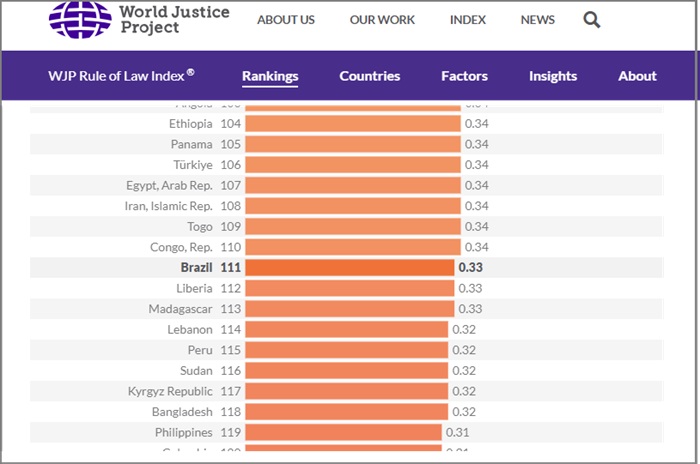The height and width of the screenshot is (464, 700).
Task: Open the ABOUT US menu
Action: click(x=286, y=20)
